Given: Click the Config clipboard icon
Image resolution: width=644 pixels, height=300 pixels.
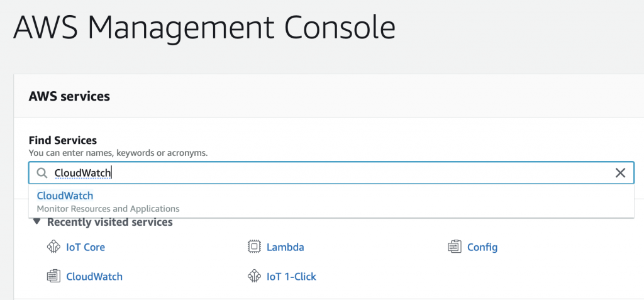Looking at the screenshot, I should click(x=455, y=247).
